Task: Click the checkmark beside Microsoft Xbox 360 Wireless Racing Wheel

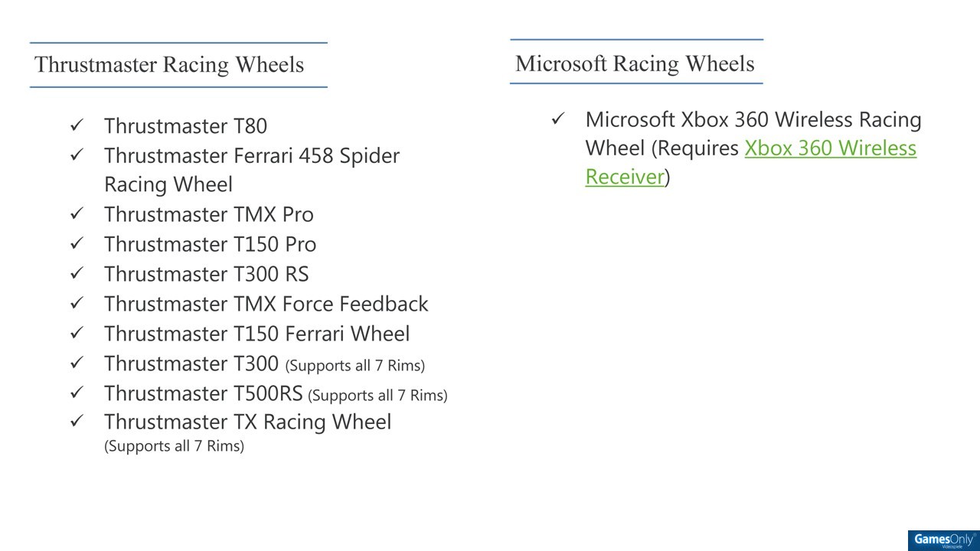Action: click(557, 119)
